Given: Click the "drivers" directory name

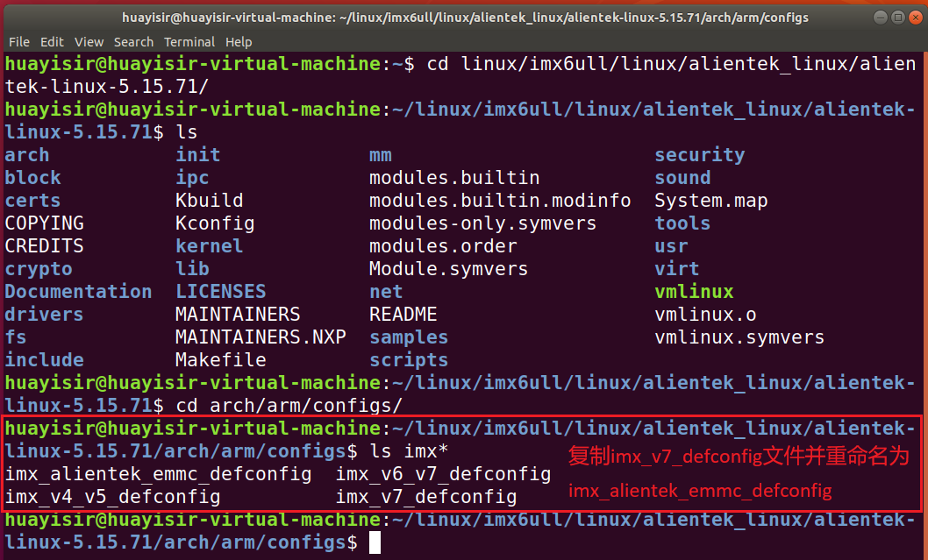Looking at the screenshot, I should (43, 314).
